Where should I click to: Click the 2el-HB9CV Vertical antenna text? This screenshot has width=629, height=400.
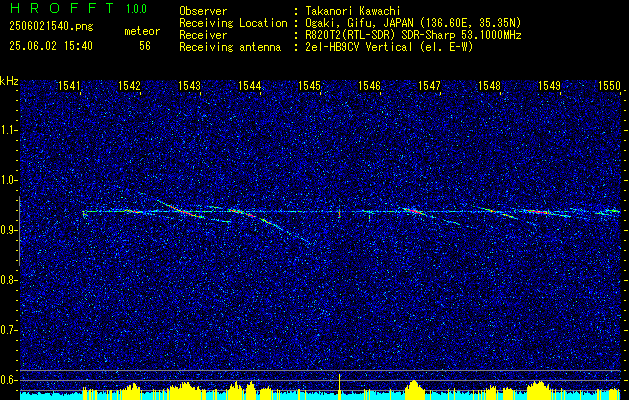389,47
